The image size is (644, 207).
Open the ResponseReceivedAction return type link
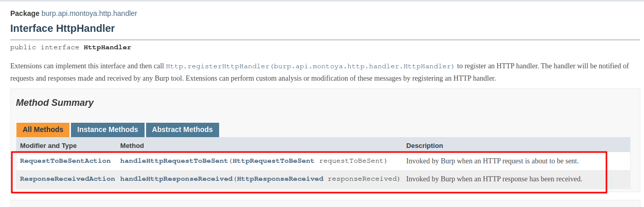pos(67,179)
